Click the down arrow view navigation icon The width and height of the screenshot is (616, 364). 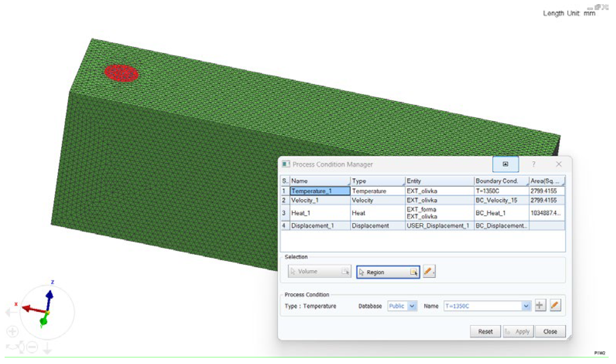coord(47,348)
